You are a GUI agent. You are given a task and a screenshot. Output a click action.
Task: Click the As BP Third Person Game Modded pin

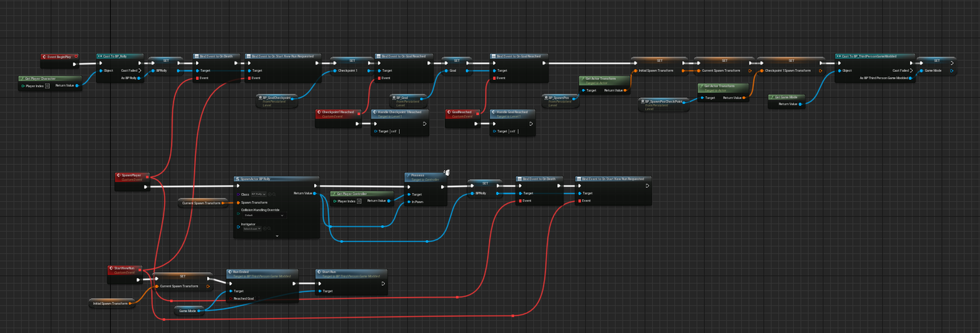pos(911,78)
